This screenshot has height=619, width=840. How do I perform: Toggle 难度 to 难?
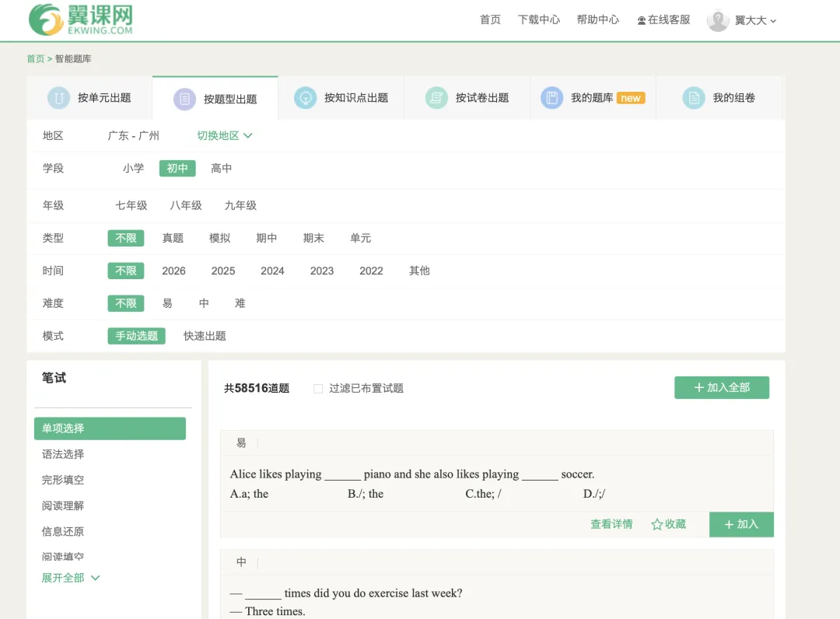pos(240,303)
